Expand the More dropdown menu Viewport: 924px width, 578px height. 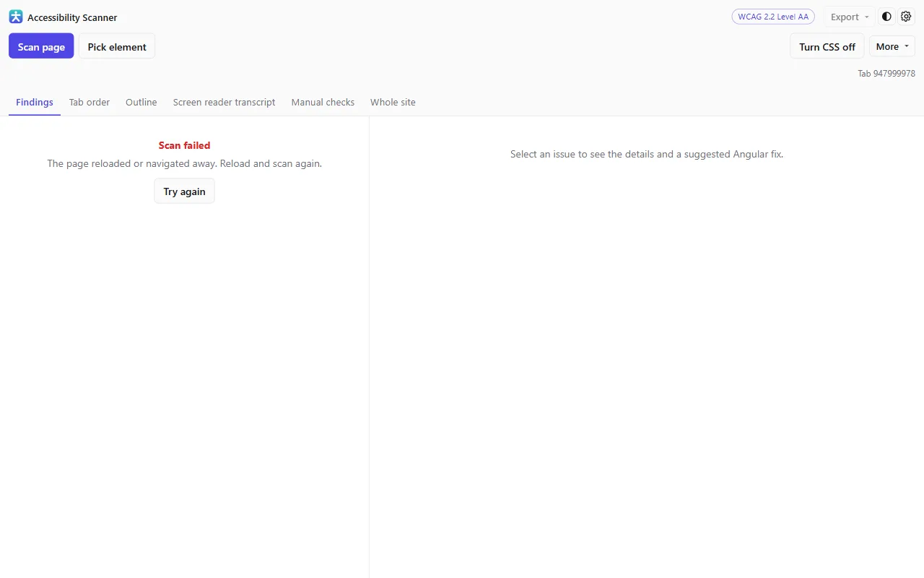pyautogui.click(x=892, y=46)
